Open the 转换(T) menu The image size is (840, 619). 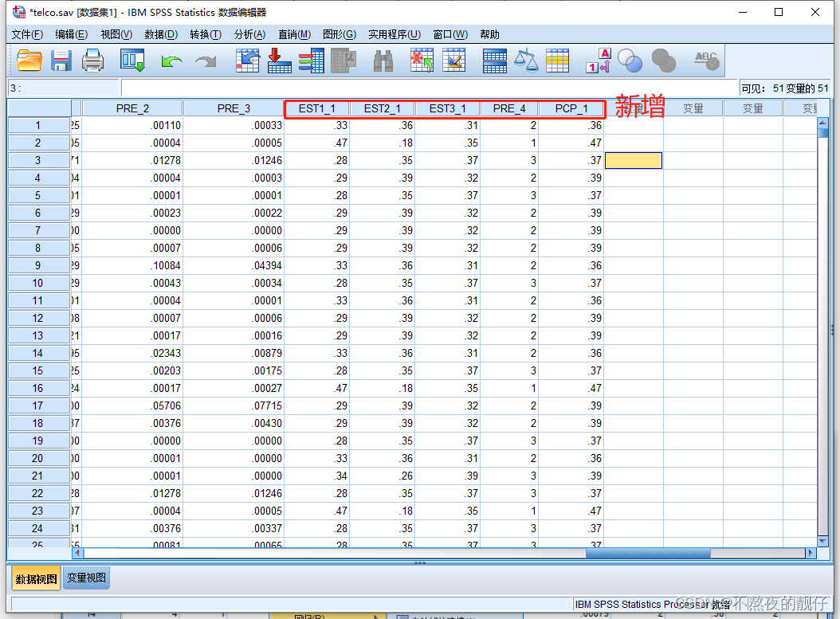pyautogui.click(x=206, y=34)
